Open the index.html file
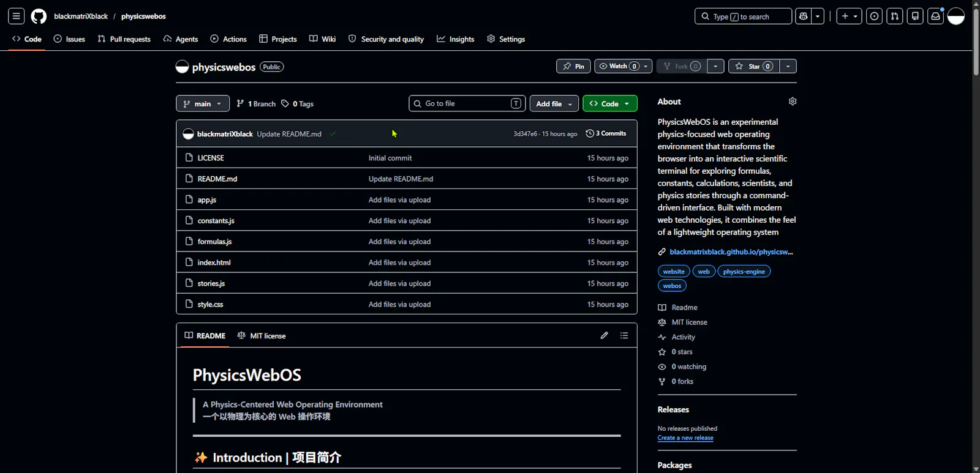 (x=214, y=263)
